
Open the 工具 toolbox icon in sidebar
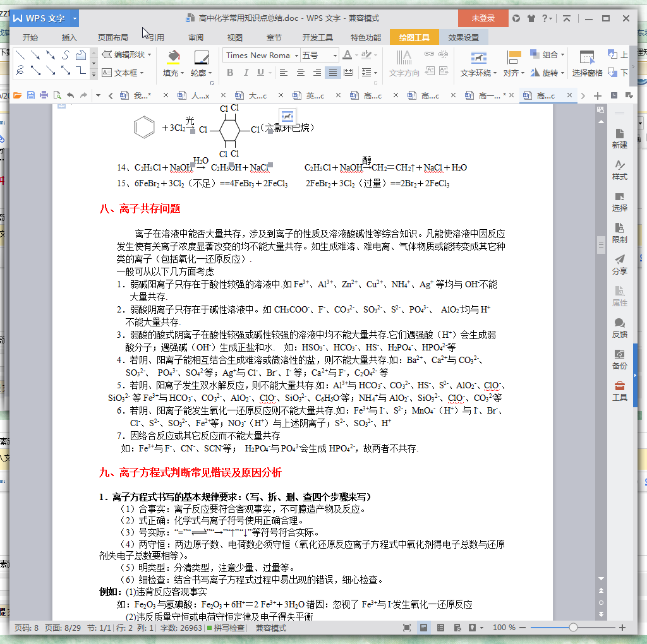click(619, 391)
